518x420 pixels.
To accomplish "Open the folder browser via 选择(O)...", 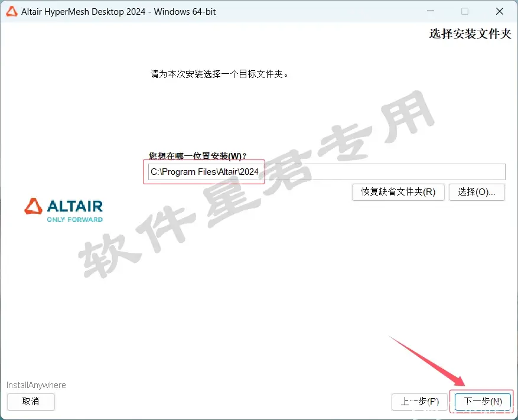I will coord(477,192).
